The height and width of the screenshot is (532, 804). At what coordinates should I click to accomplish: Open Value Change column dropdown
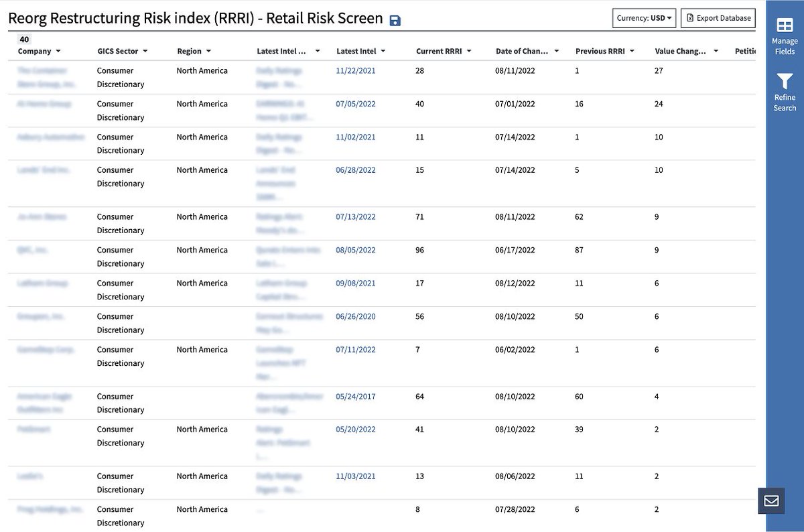point(716,52)
